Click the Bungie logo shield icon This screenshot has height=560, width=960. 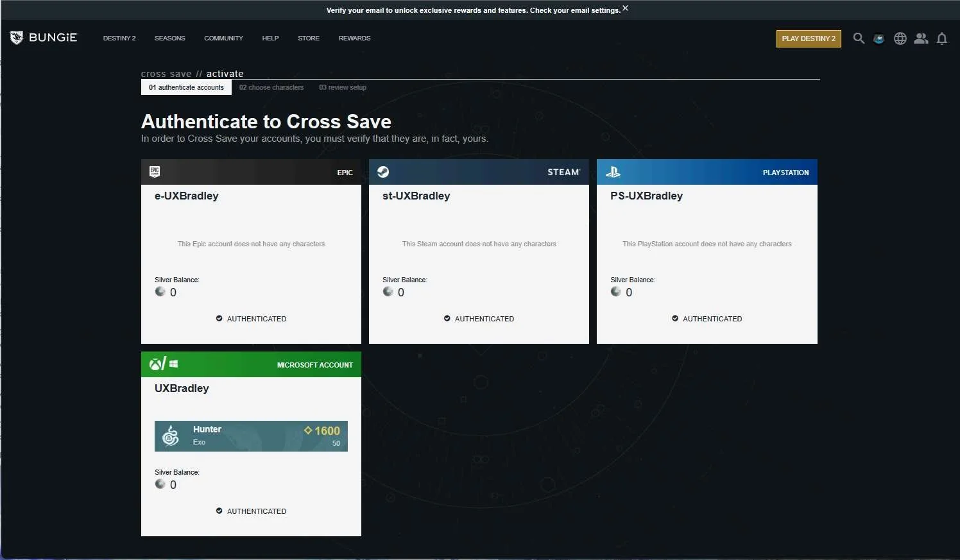[x=17, y=38]
